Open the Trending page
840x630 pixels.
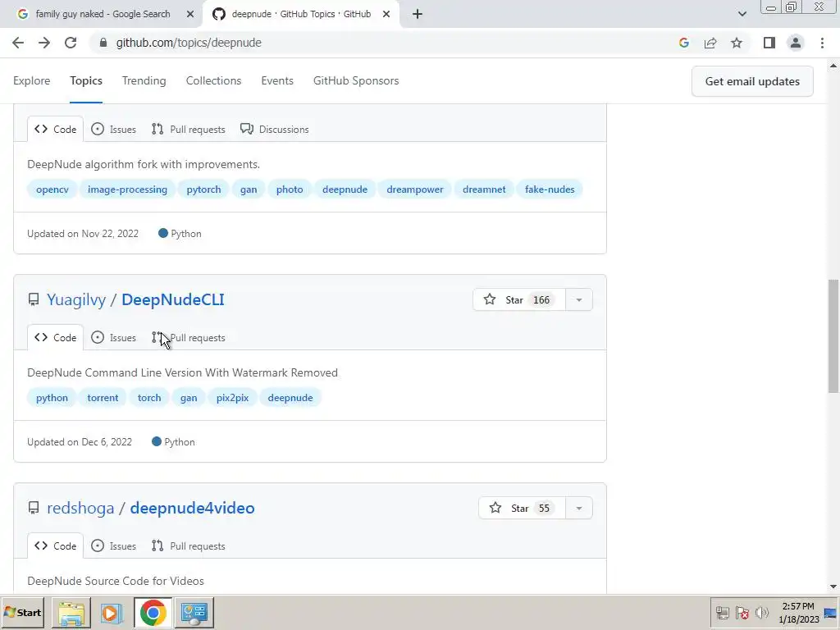[x=144, y=81]
